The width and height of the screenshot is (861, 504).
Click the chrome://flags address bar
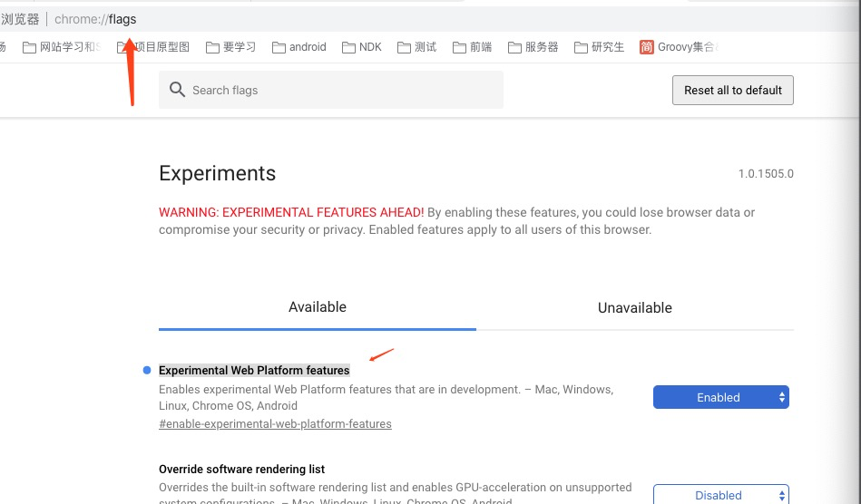tap(272, 19)
